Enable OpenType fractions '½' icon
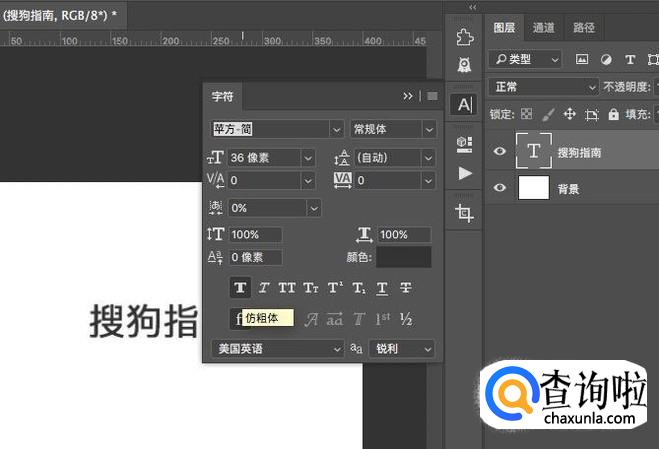The image size is (659, 449). tap(406, 320)
